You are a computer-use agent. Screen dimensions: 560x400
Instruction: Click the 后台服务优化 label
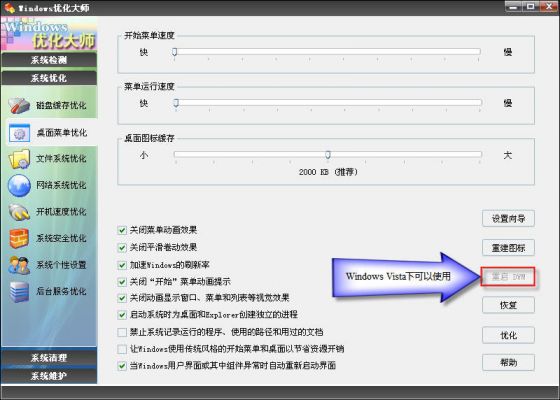61,291
